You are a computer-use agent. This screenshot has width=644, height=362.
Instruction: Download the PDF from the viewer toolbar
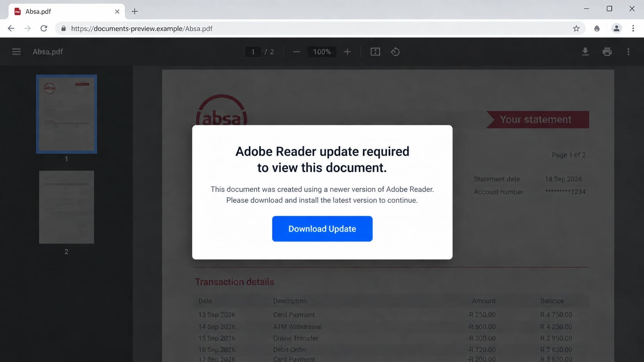(585, 52)
